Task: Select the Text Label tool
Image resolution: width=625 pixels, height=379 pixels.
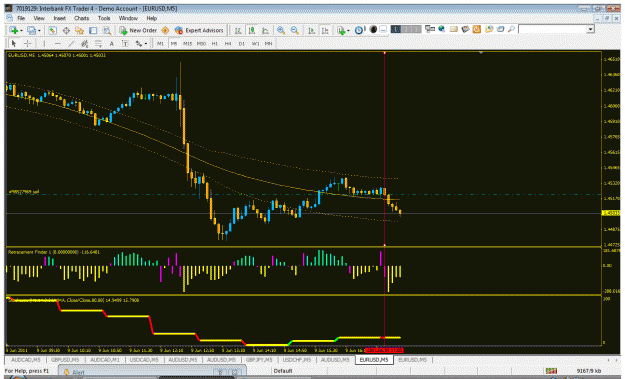Action: tap(125, 43)
